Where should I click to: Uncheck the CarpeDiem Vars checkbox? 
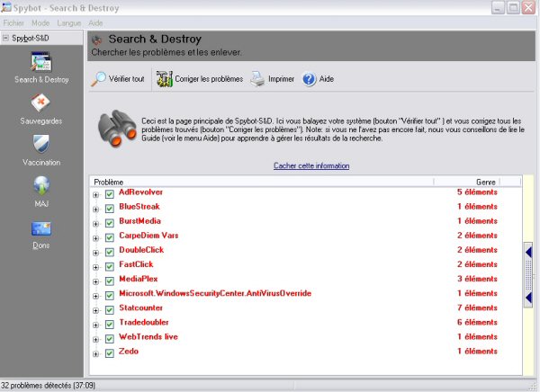110,237
